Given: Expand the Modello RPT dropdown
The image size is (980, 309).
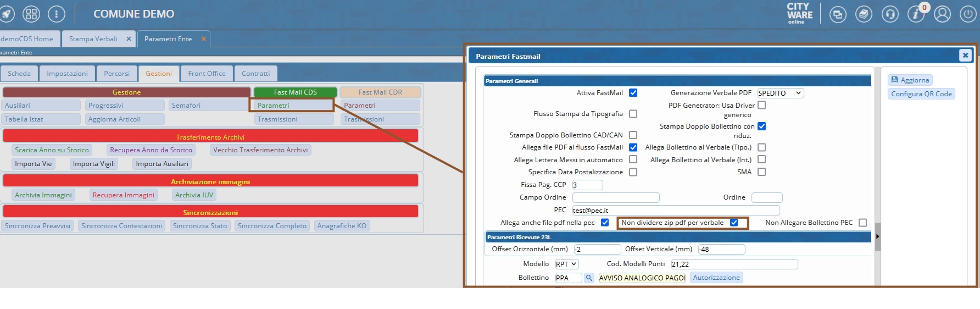Looking at the screenshot, I should (566, 264).
